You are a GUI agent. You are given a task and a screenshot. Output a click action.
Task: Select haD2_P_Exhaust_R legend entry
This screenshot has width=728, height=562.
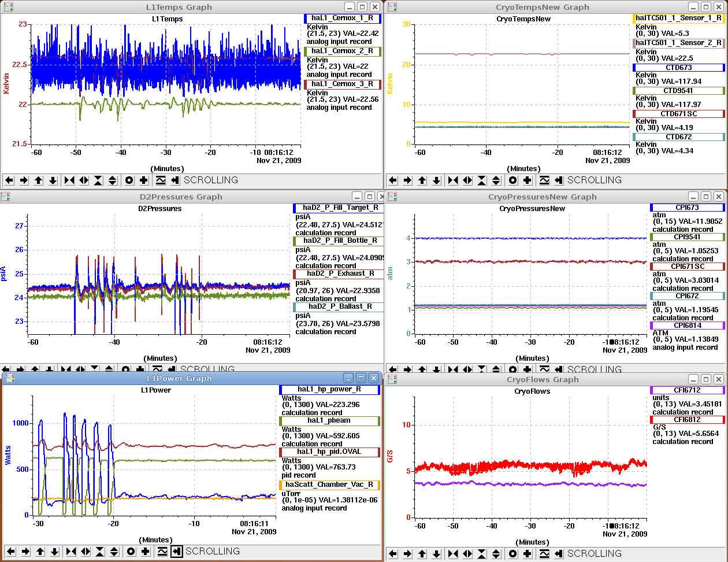click(338, 273)
